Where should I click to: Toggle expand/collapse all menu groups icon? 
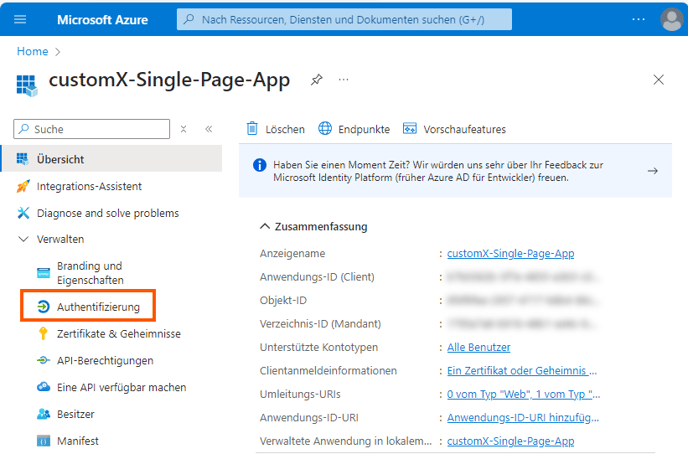(183, 129)
